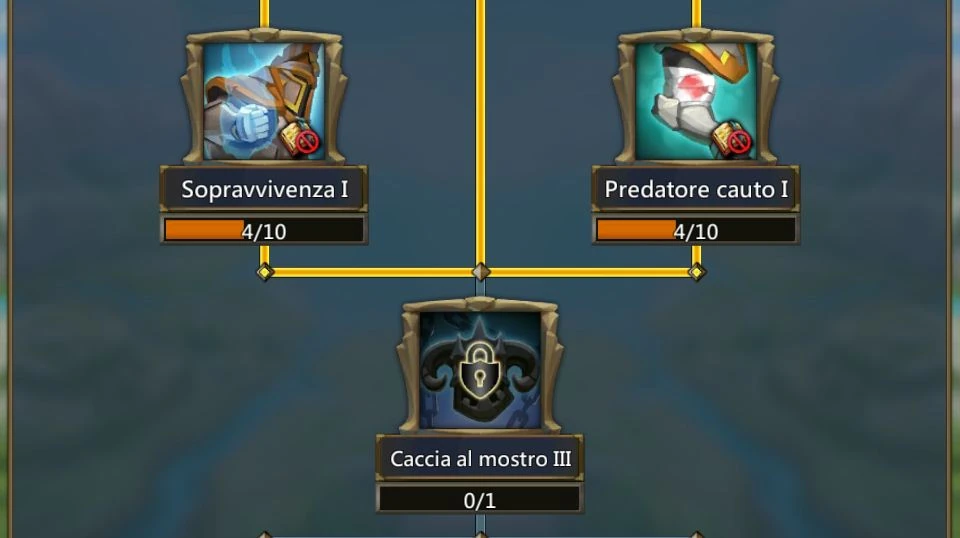Select yellow diamond node below Sopravvivenza I

click(264, 272)
